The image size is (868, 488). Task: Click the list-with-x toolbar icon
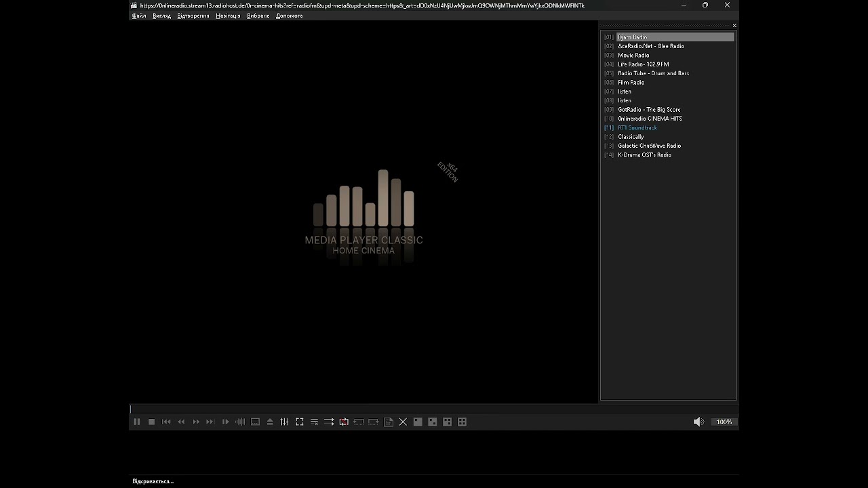click(x=315, y=422)
